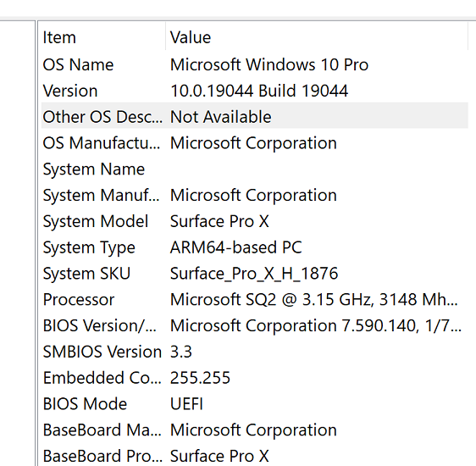Image resolution: width=476 pixels, height=466 pixels.
Task: Click the divider between Item and Value headers
Action: click(166, 36)
